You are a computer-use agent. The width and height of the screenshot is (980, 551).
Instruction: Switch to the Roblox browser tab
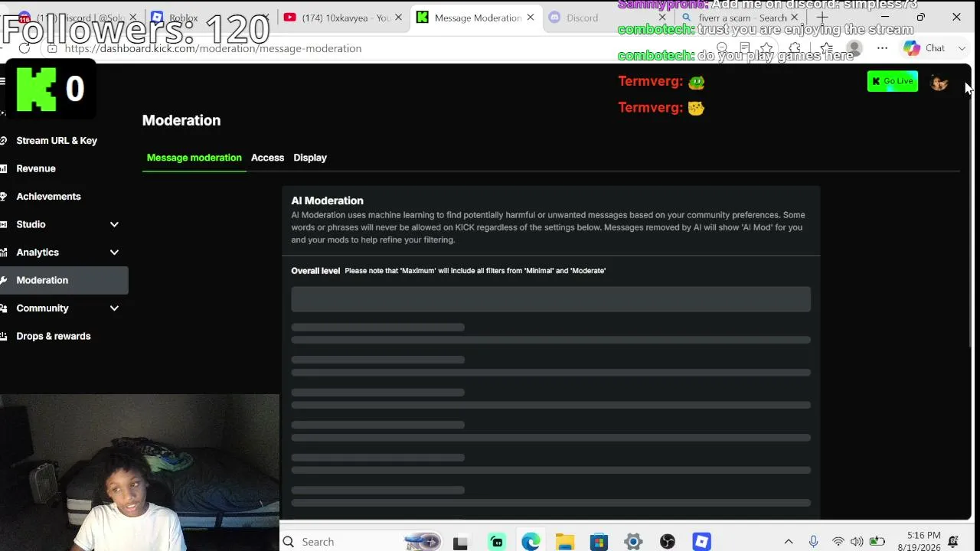click(x=207, y=18)
